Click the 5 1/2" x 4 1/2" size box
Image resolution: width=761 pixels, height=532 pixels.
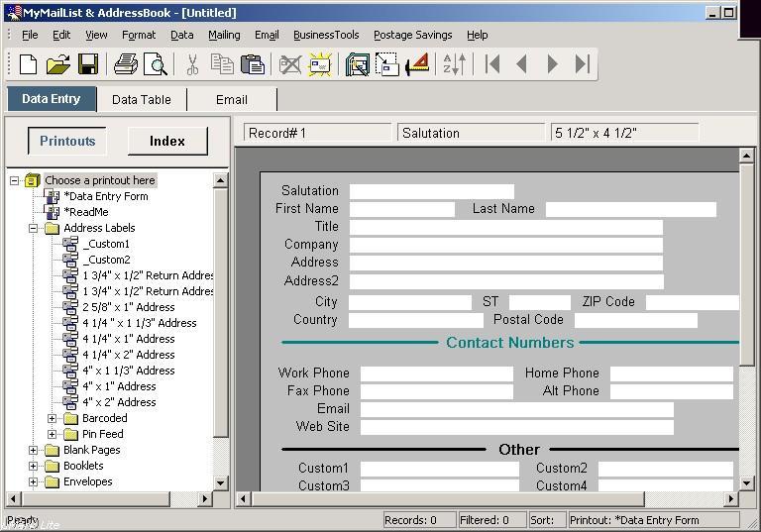click(x=624, y=133)
